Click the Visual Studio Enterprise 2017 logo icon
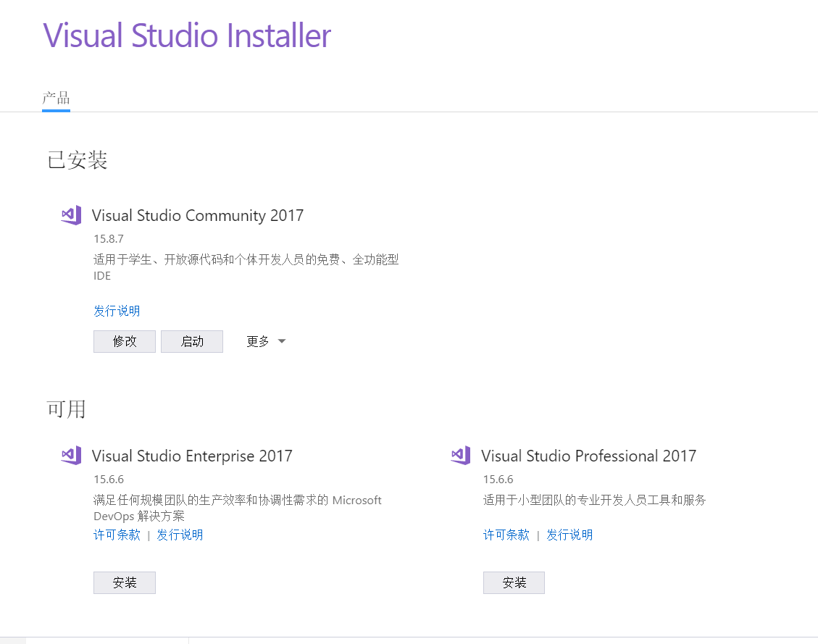818x644 pixels. [70, 456]
